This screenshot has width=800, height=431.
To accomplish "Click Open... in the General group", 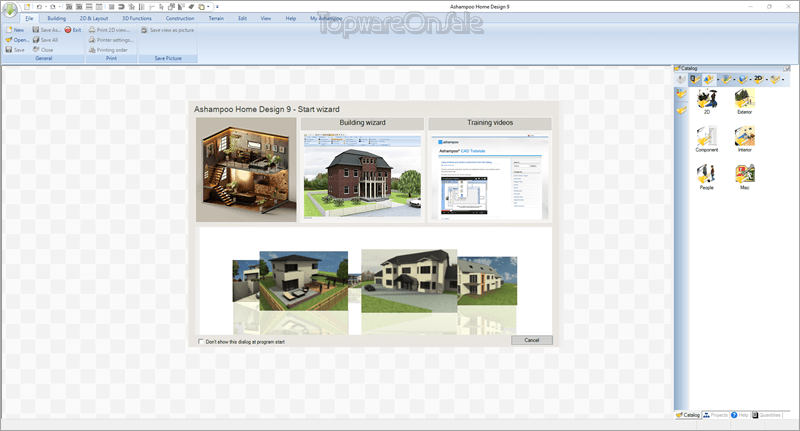I will 17,40.
